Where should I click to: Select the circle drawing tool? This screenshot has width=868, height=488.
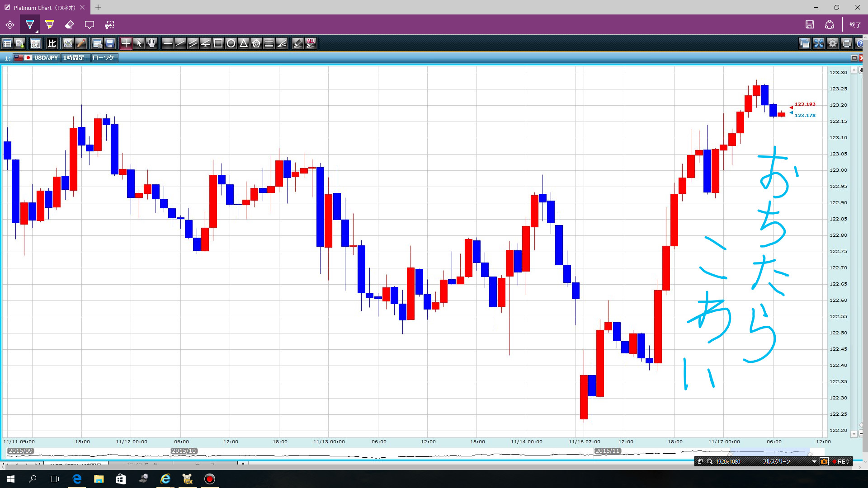point(231,43)
